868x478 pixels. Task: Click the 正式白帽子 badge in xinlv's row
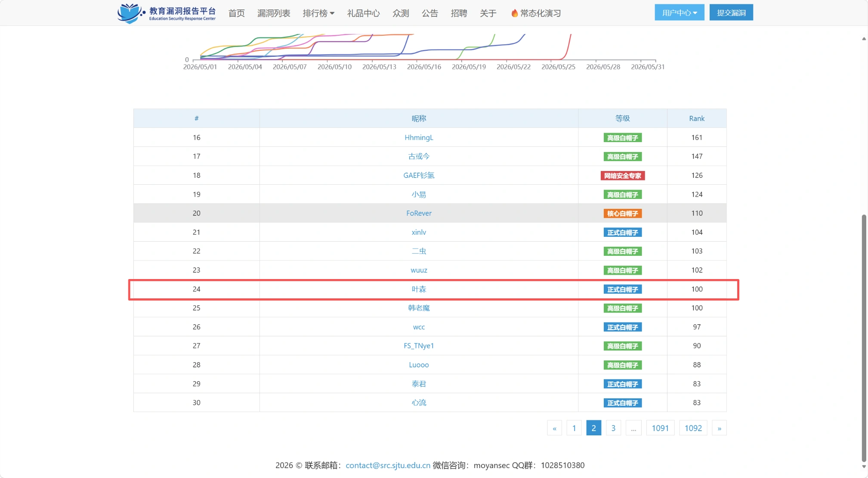(x=622, y=233)
